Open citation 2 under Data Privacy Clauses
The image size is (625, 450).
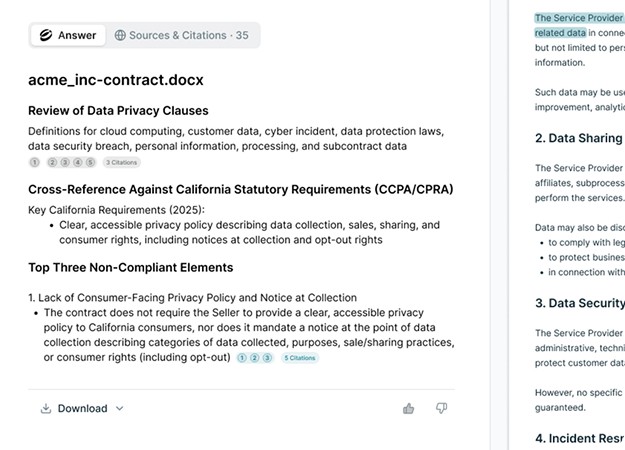pyautogui.click(x=52, y=162)
